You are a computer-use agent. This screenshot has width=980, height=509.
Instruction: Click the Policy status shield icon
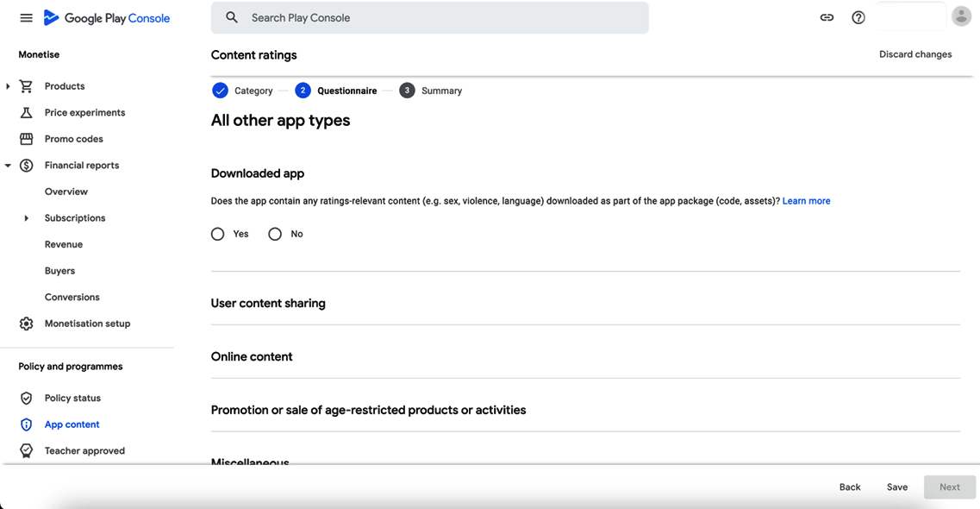27,399
